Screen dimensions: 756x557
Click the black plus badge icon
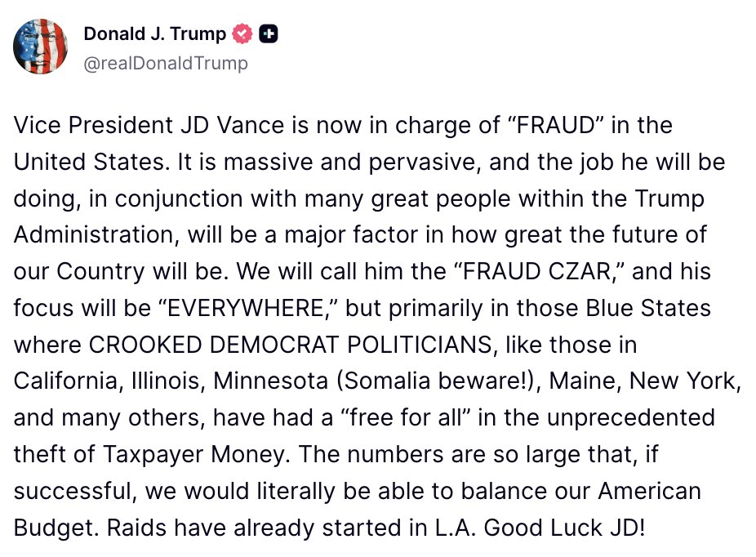tap(269, 33)
